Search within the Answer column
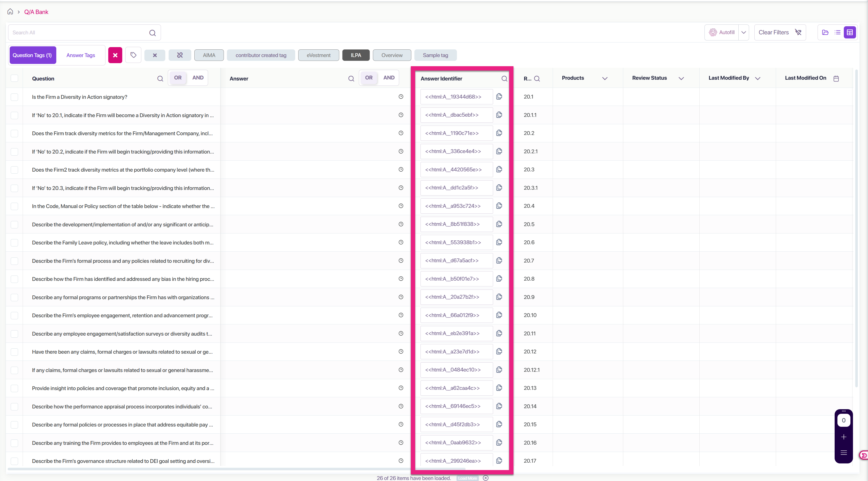868x481 pixels. tap(351, 78)
